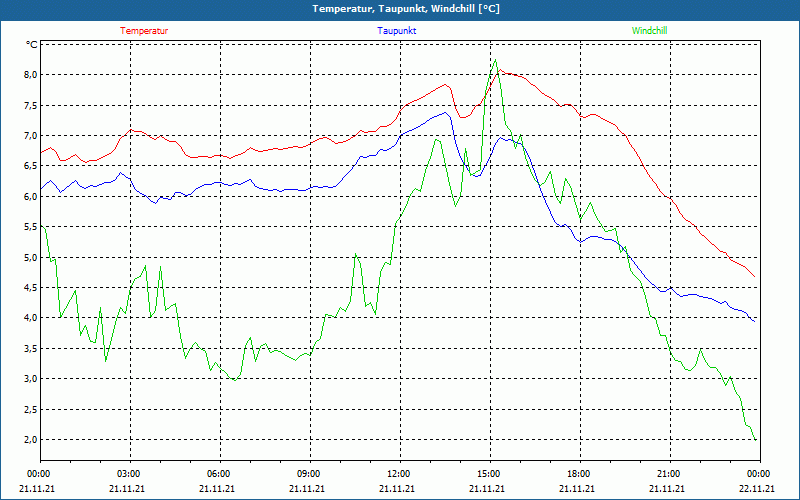This screenshot has width=800, height=500.
Task: Click the 3,0 y-axis value
Action: pos(31,379)
